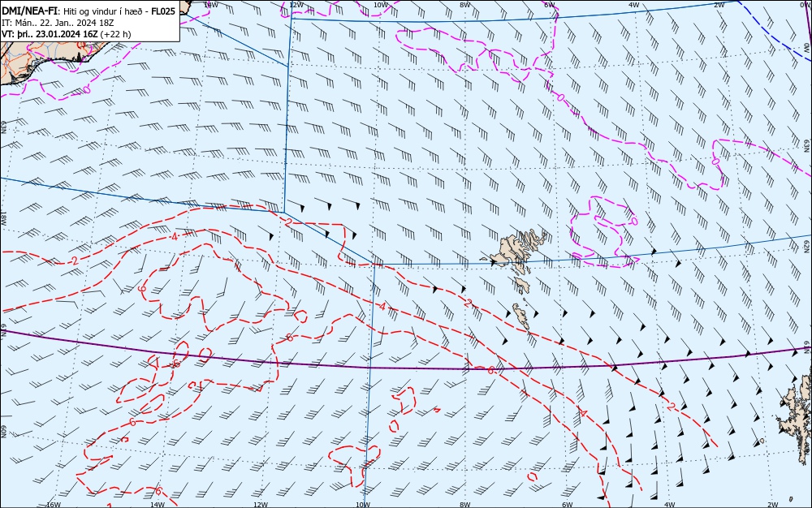This screenshot has height=508, width=812.
Task: Click the rotated "63N" label on the right edge
Action: coord(807,145)
